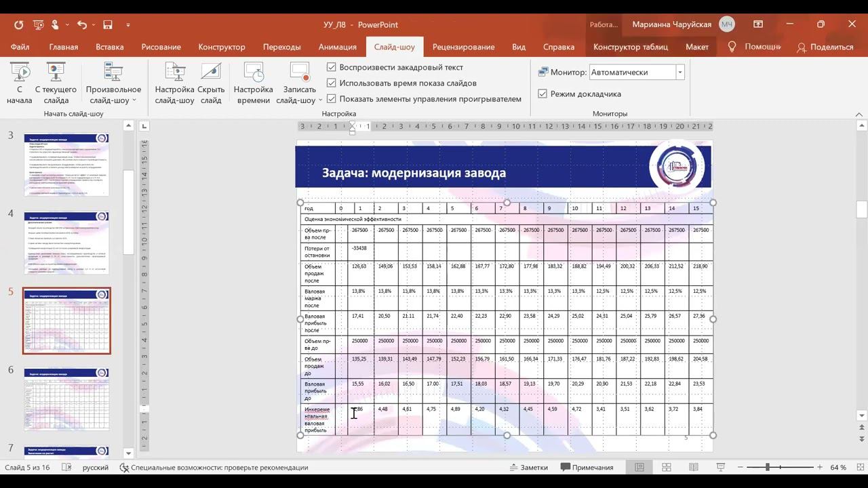
Task: Switch to Вставка tab
Action: 110,47
